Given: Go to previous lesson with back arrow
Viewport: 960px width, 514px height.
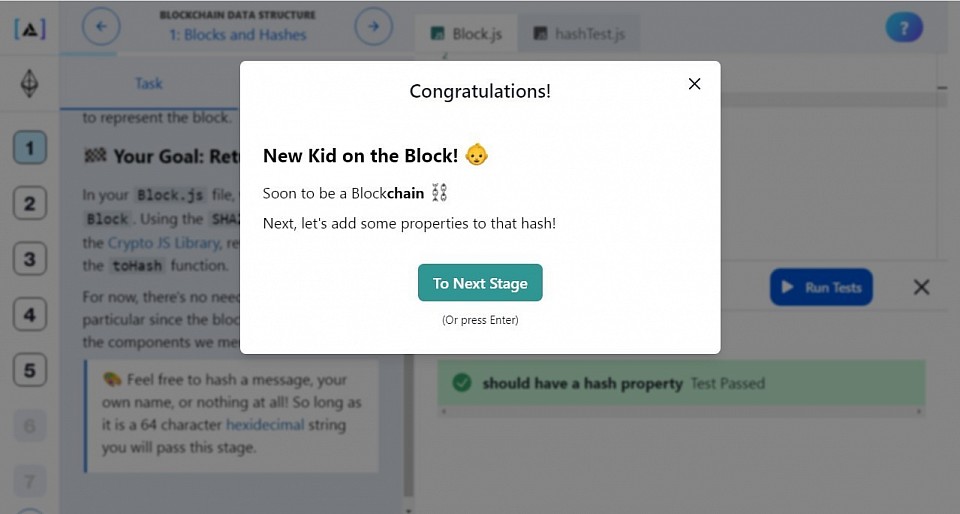Looking at the screenshot, I should pyautogui.click(x=101, y=26).
